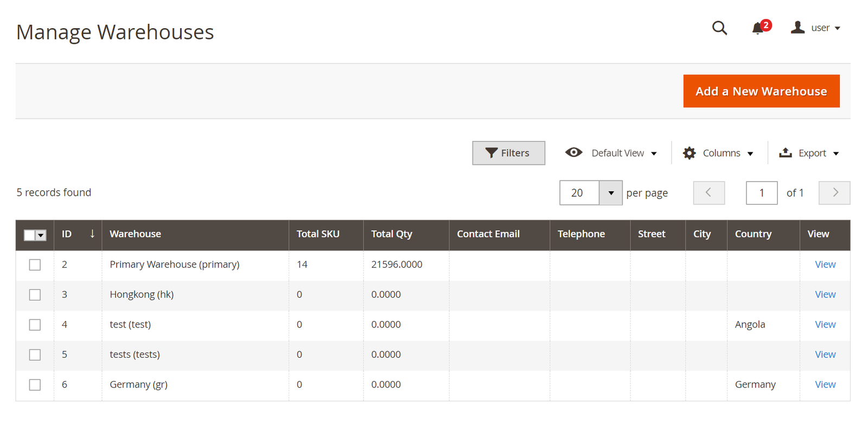Sort by the Total Qty column header

click(406, 234)
